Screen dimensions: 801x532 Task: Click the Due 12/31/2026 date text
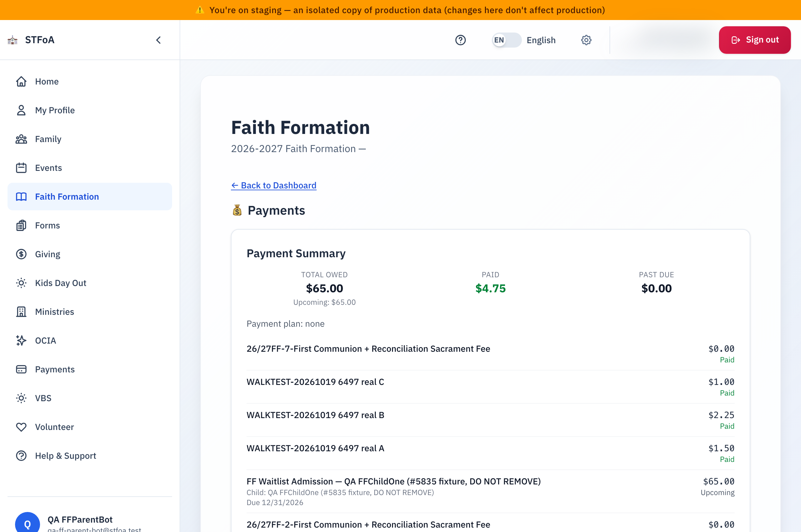(x=275, y=503)
